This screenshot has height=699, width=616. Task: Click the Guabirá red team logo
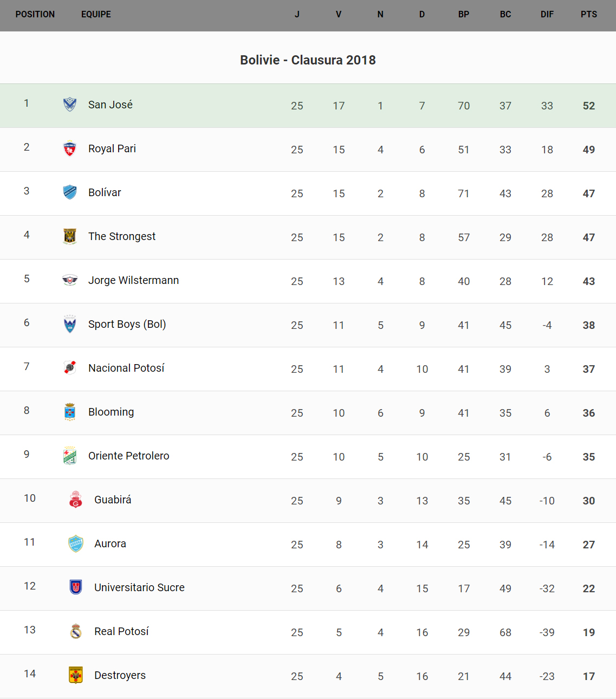point(76,500)
